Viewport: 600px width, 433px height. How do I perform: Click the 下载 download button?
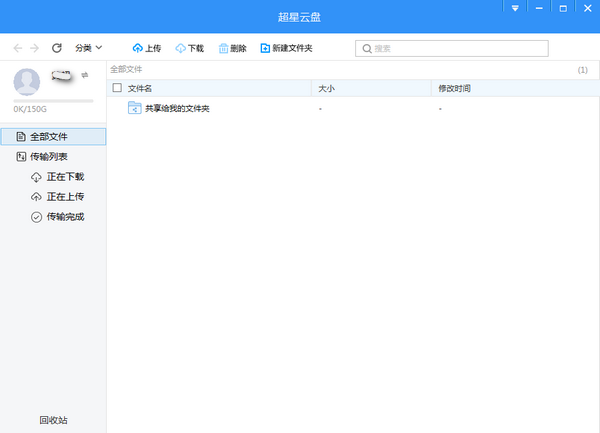click(x=189, y=48)
